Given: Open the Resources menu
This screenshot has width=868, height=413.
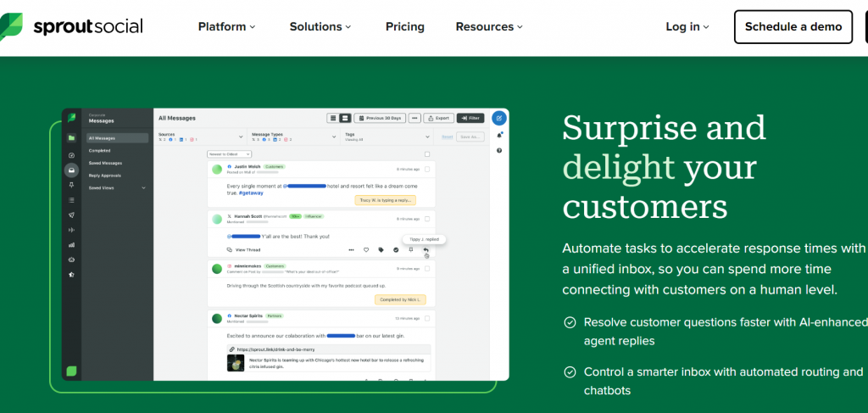Looking at the screenshot, I should pos(489,26).
